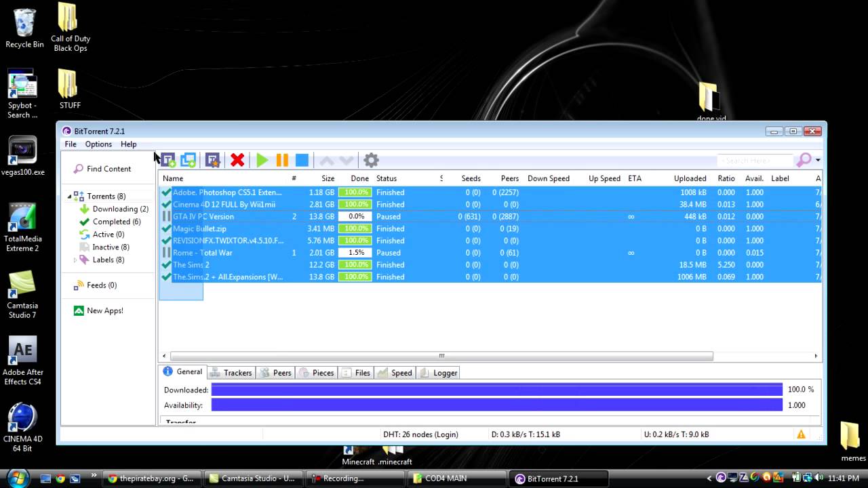Open the search provider dropdown arrow
Image resolution: width=868 pixels, height=488 pixels.
tap(818, 161)
